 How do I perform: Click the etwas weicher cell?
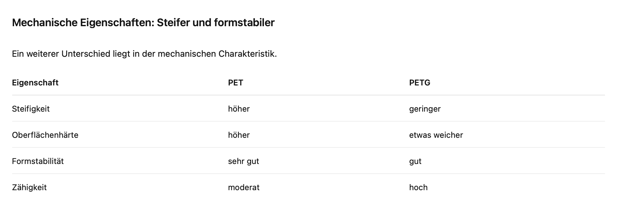point(436,135)
